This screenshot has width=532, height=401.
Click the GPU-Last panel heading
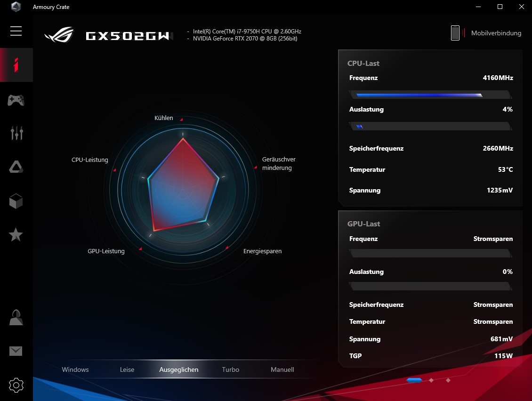364,224
